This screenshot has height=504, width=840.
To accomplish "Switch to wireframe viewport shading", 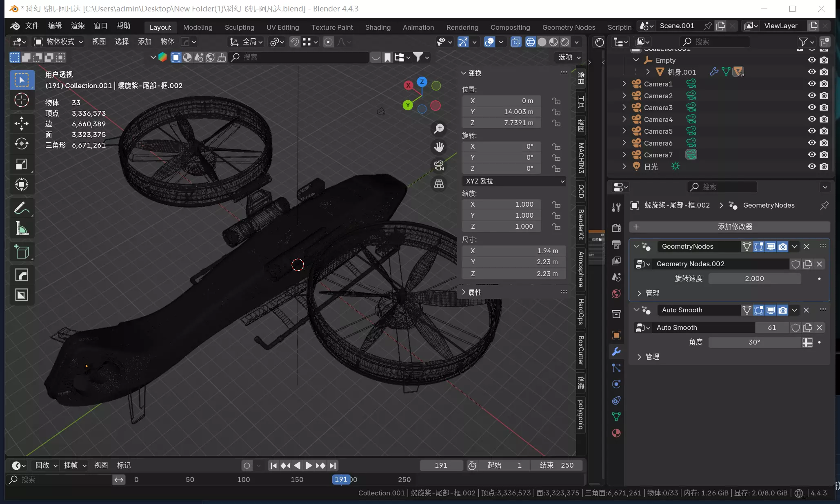I will tap(530, 42).
